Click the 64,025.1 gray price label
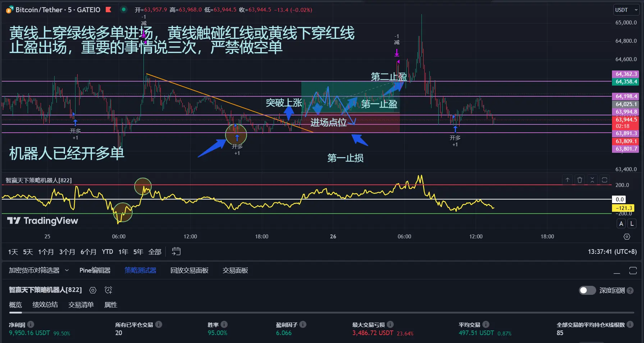The width and height of the screenshot is (644, 343). pyautogui.click(x=626, y=104)
